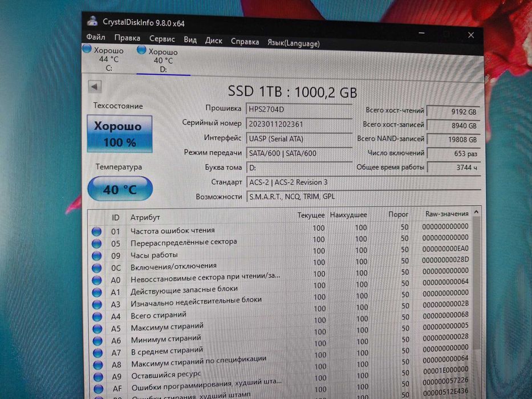This screenshot has width=532, height=399.
Task: Click the Порог column header
Action: tap(399, 214)
